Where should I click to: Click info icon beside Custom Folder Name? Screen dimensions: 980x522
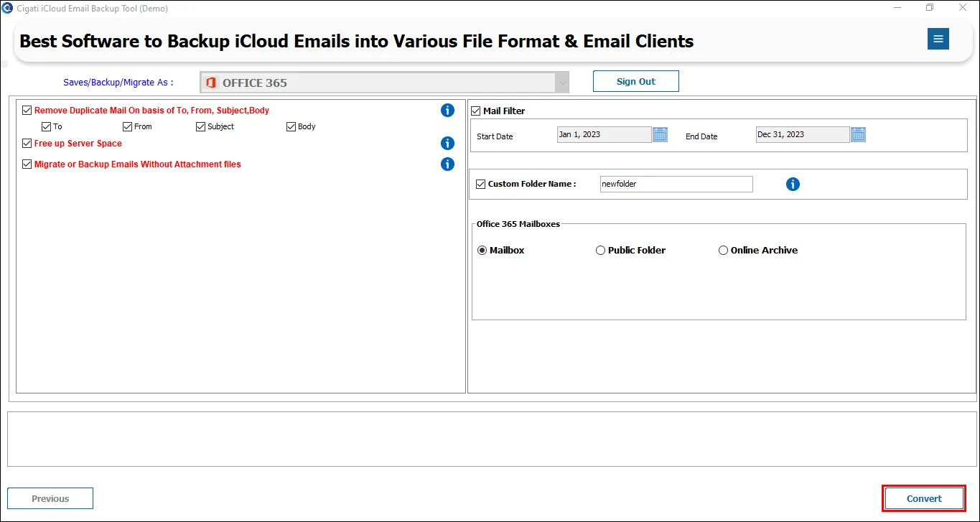[793, 185]
